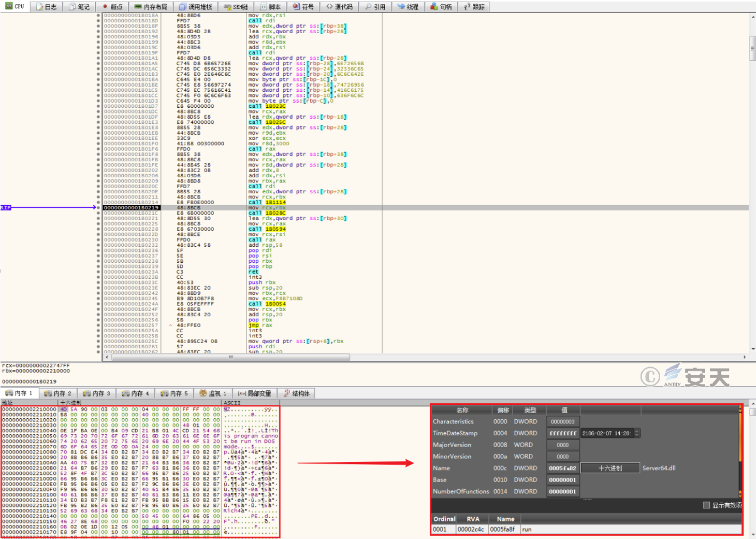Enable the 显示有效项 checkbox

coord(706,505)
